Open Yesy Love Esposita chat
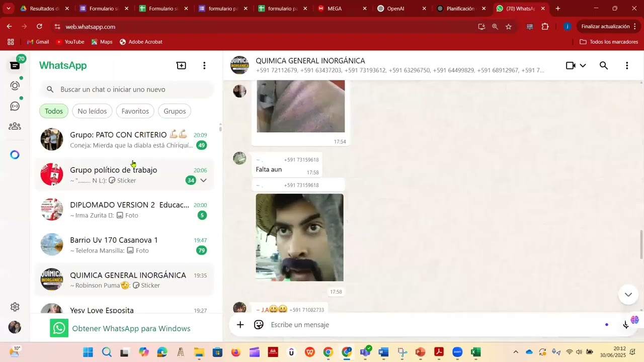 coord(125,308)
